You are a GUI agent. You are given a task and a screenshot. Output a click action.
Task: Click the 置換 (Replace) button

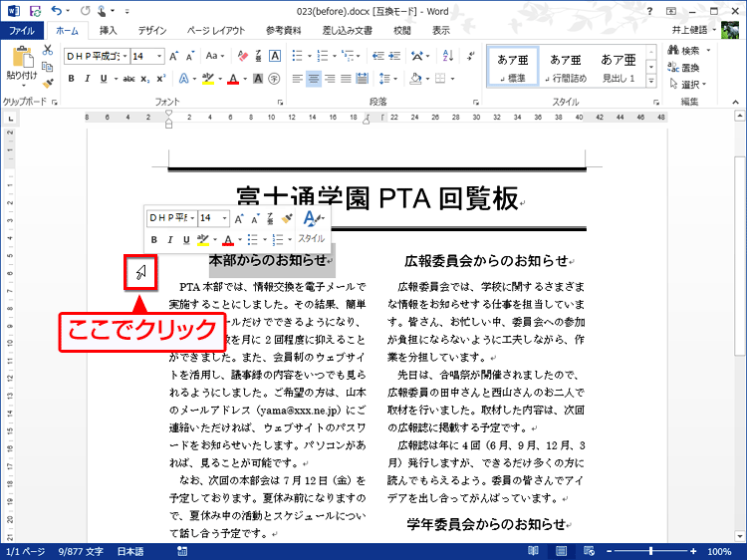pyautogui.click(x=683, y=68)
